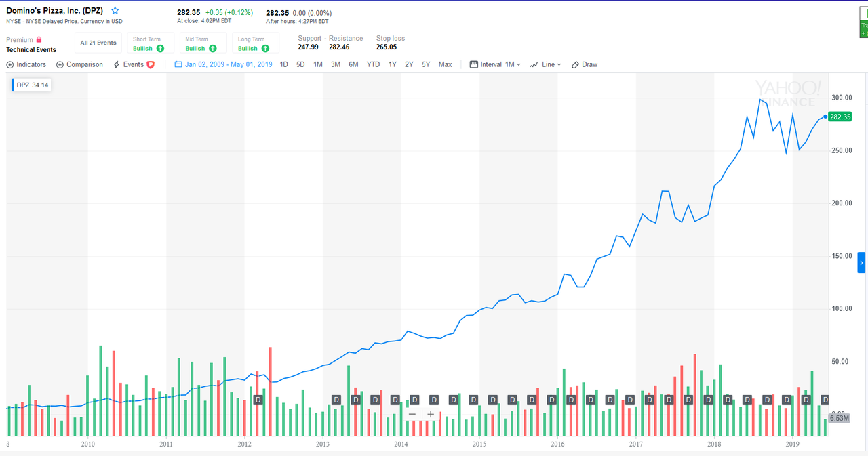
Task: Select the 5D time range
Action: 300,64
